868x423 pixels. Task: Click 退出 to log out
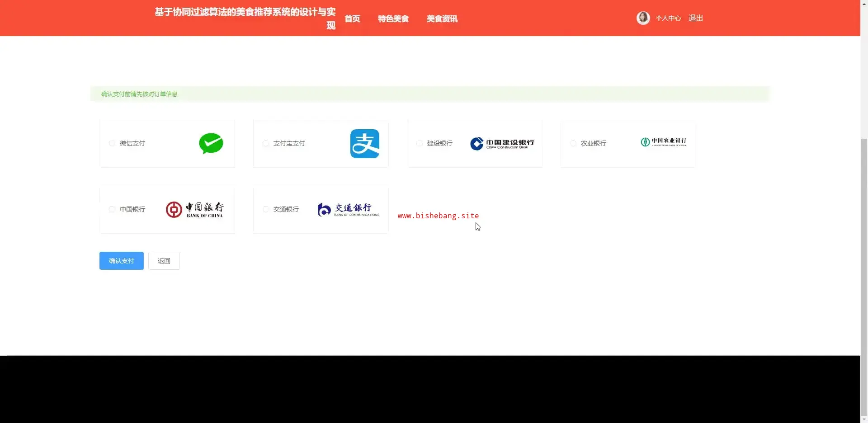696,18
